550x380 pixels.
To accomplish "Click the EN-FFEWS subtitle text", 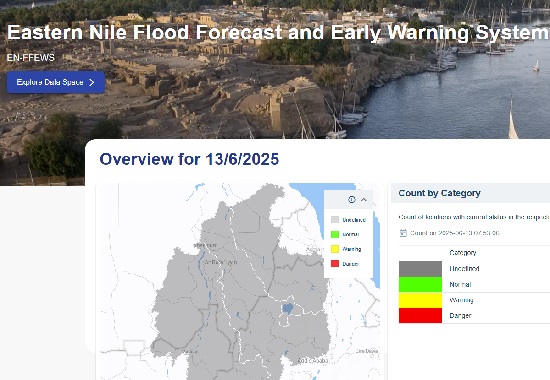I will [31, 58].
